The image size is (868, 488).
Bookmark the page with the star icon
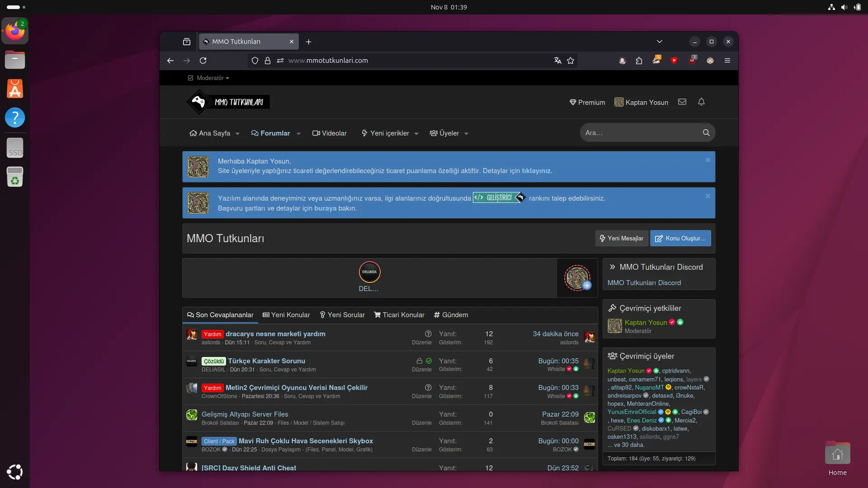click(x=570, y=60)
